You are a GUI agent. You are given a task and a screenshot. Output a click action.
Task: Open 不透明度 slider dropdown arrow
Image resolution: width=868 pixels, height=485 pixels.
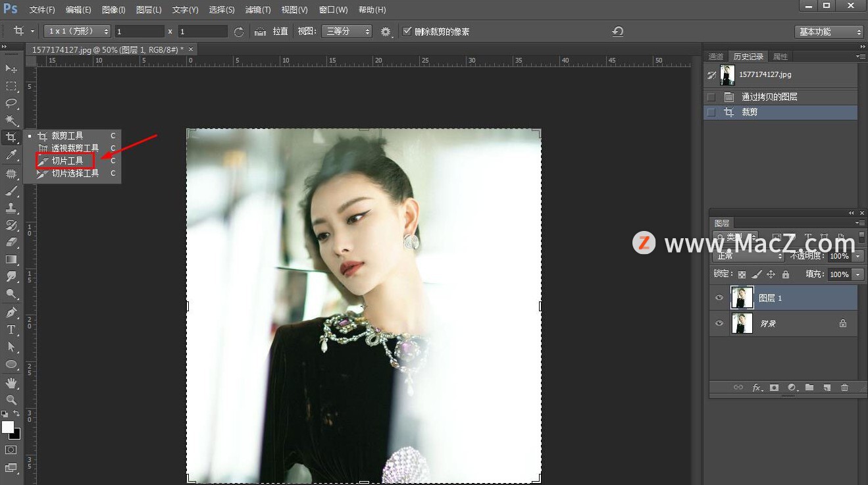coord(858,256)
